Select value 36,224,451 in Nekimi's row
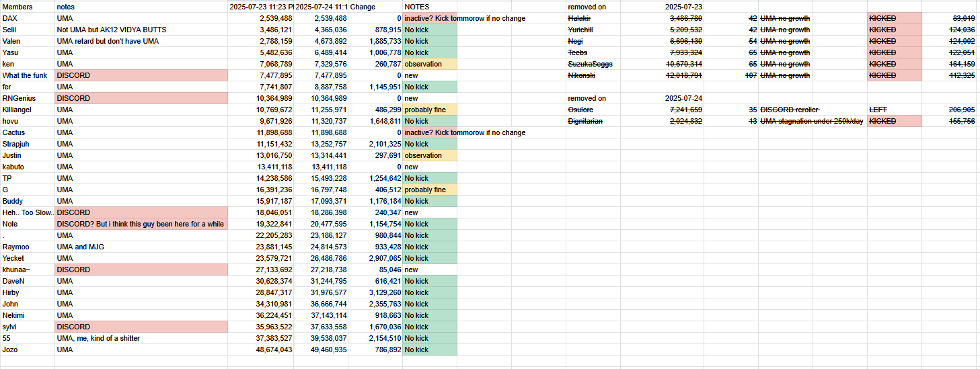Screen dimensions: 980x369 tap(261, 315)
